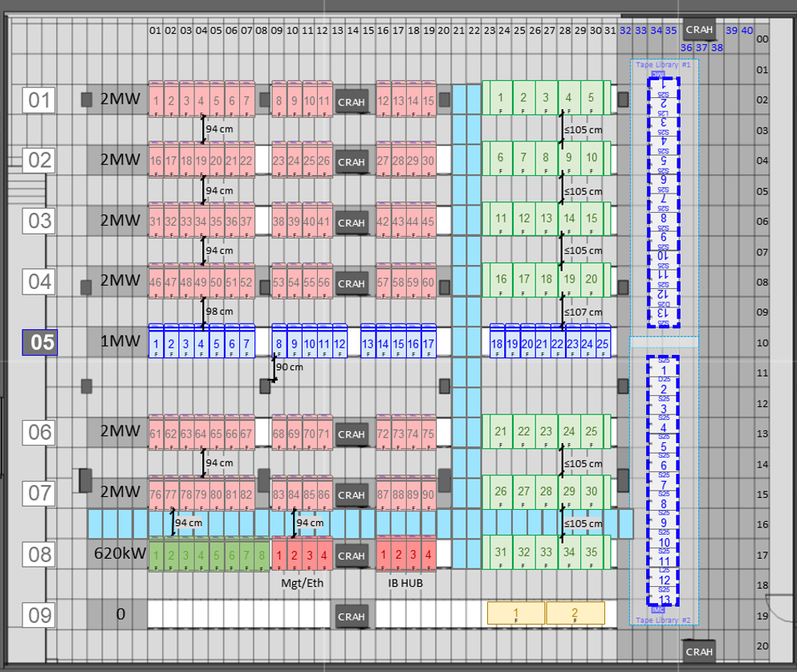Click the CRAH unit at bottom right corner
This screenshot has width=797, height=672.
pos(698,653)
